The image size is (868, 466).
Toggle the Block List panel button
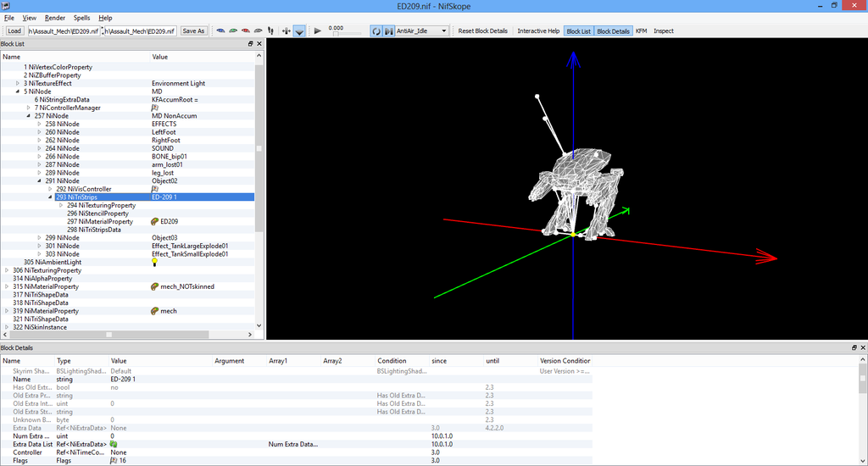578,31
